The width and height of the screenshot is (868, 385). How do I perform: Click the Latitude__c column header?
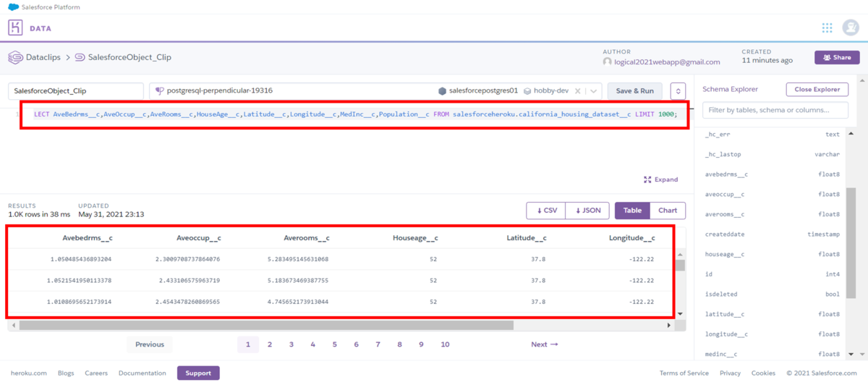527,237
